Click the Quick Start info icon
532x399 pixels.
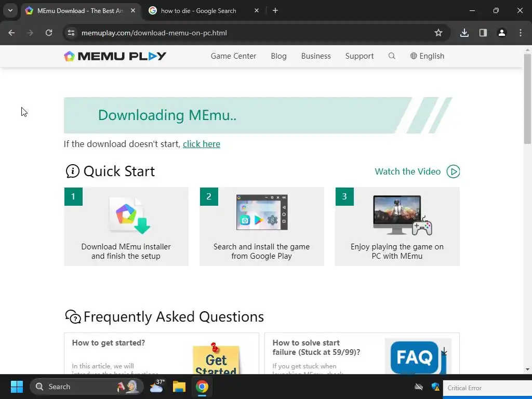tap(72, 171)
